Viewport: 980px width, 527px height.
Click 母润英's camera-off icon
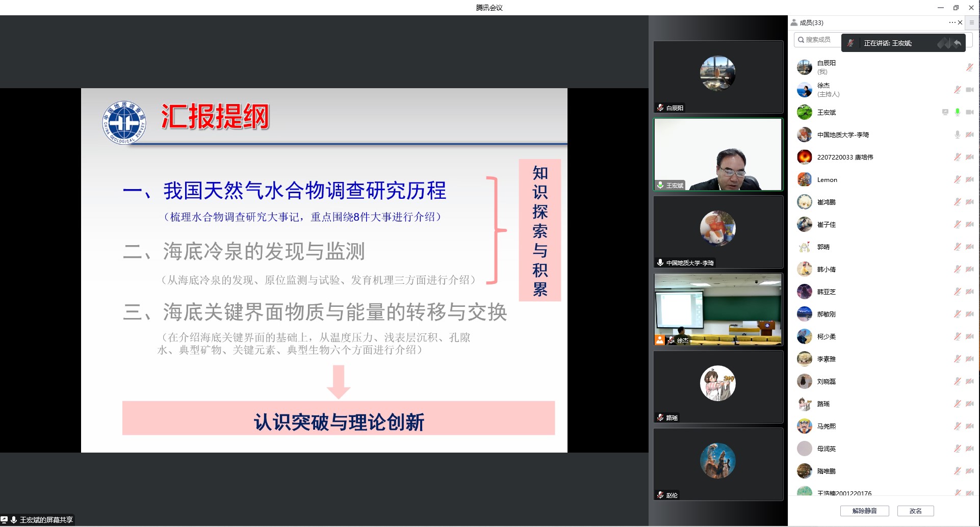coord(970,449)
